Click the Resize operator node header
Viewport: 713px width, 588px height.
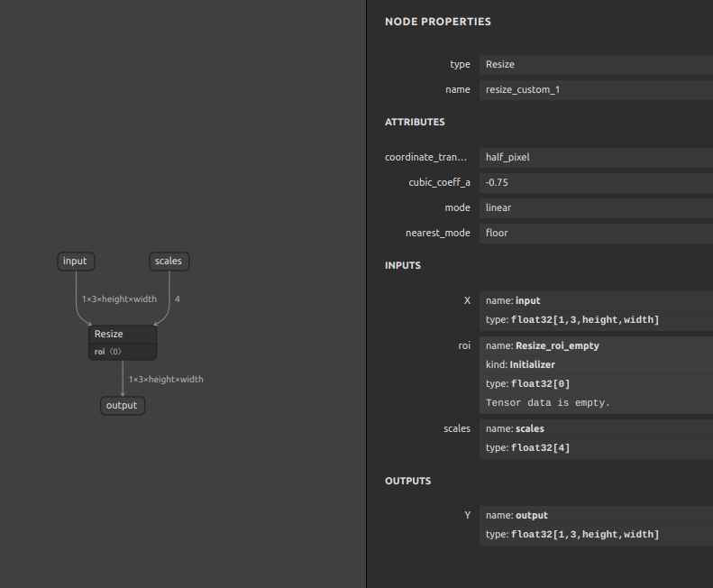click(123, 335)
